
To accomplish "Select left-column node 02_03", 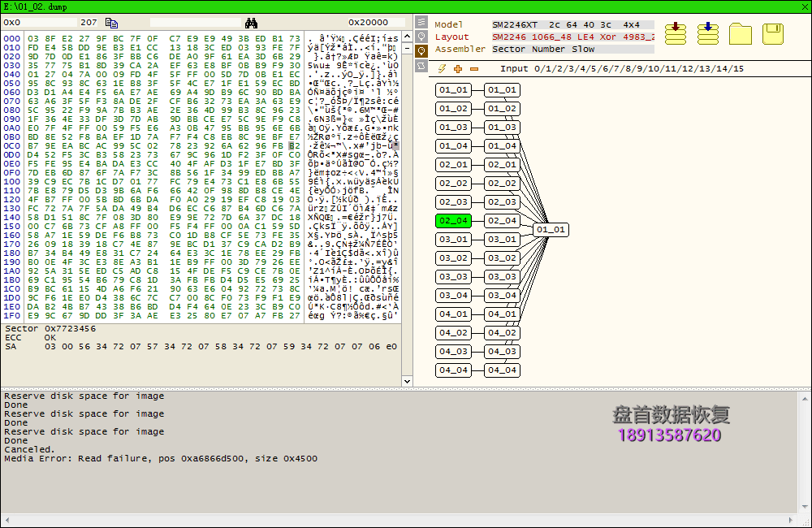I will coord(453,201).
